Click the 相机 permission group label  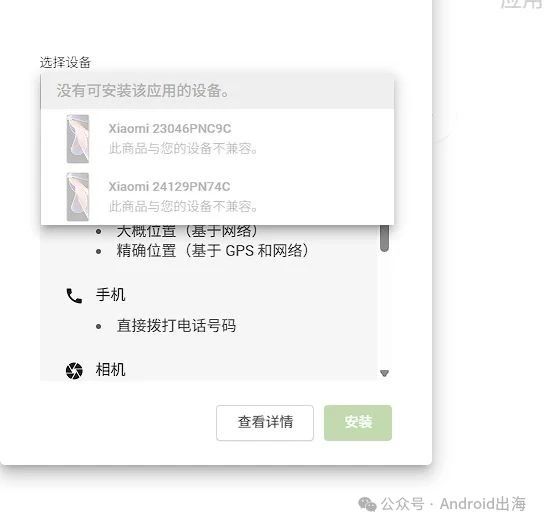[x=110, y=370]
